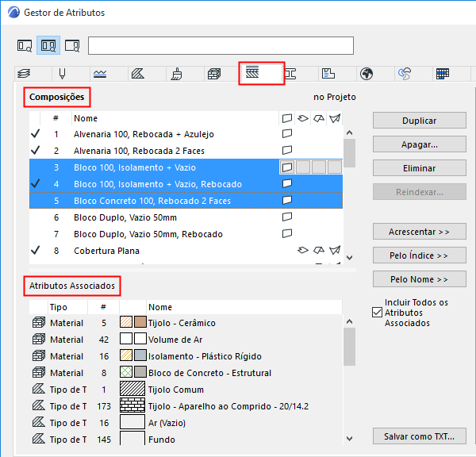Click Pelo Índice >> button

coord(419,255)
